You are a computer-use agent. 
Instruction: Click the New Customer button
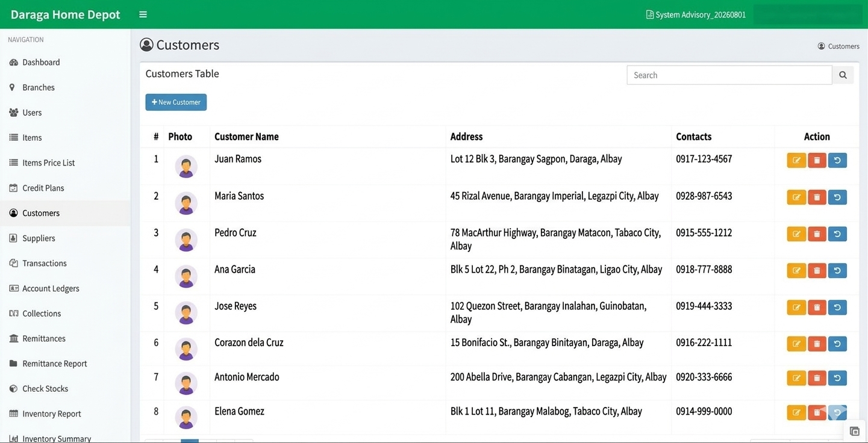[x=176, y=102]
